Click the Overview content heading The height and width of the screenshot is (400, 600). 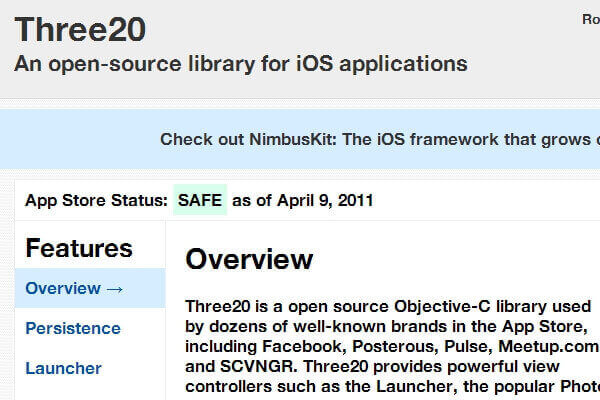coord(249,260)
